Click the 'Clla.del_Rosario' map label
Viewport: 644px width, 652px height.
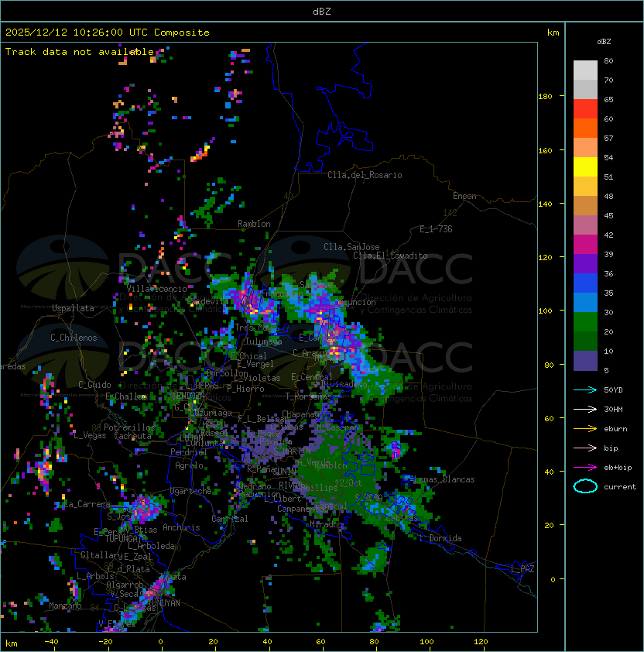[365, 175]
